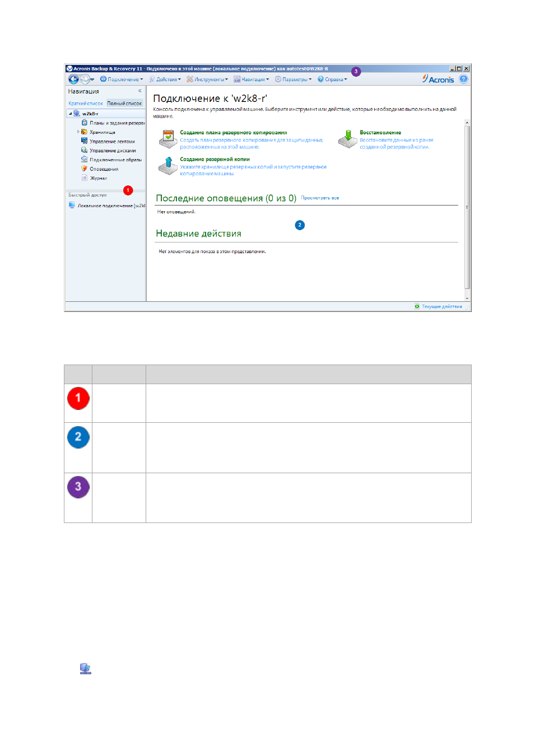The width and height of the screenshot is (535, 756).
Task: Collapse the w2k8-r tree node
Action: (x=70, y=114)
